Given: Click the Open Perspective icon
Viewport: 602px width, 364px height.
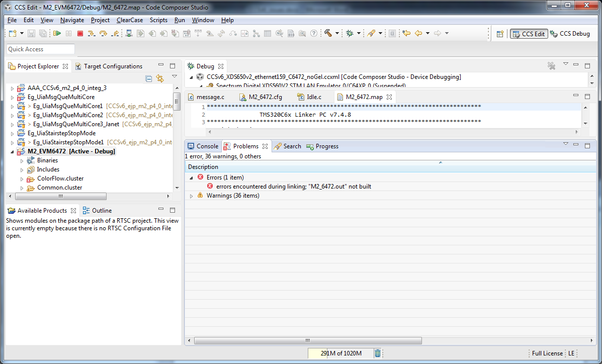Looking at the screenshot, I should coord(500,34).
